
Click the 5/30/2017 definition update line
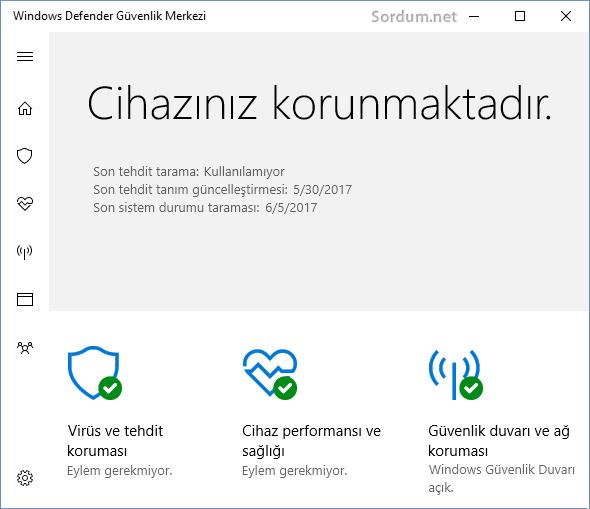(x=222, y=190)
